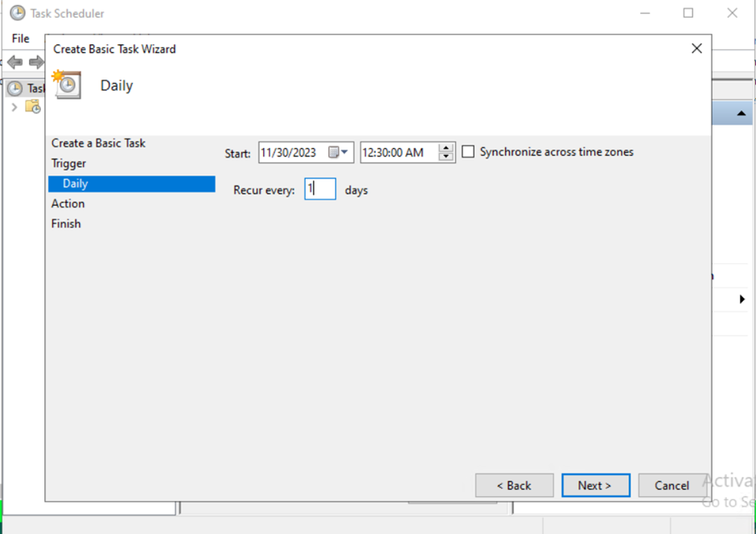Select the Task Scheduler Library folder icon
This screenshot has height=534, width=756.
coord(33,106)
